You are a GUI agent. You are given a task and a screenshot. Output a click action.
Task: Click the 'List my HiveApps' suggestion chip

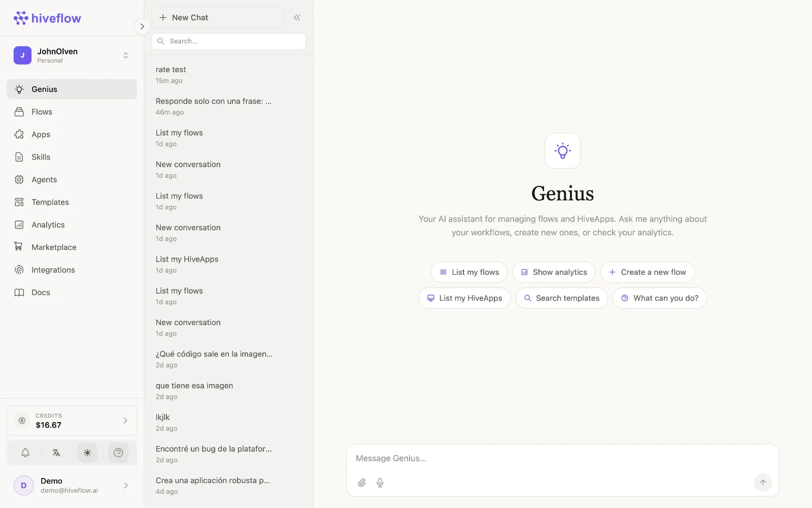[464, 298]
